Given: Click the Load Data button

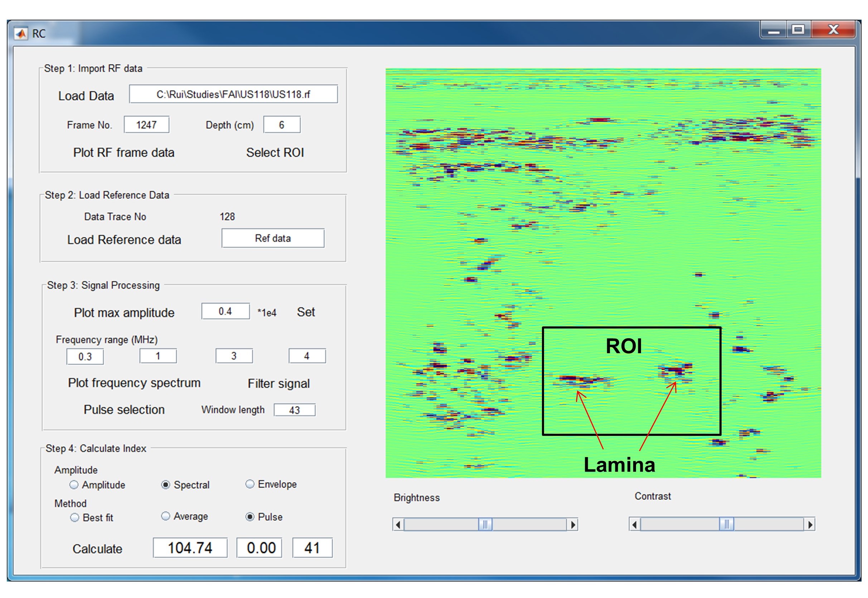Looking at the screenshot, I should coord(86,96).
